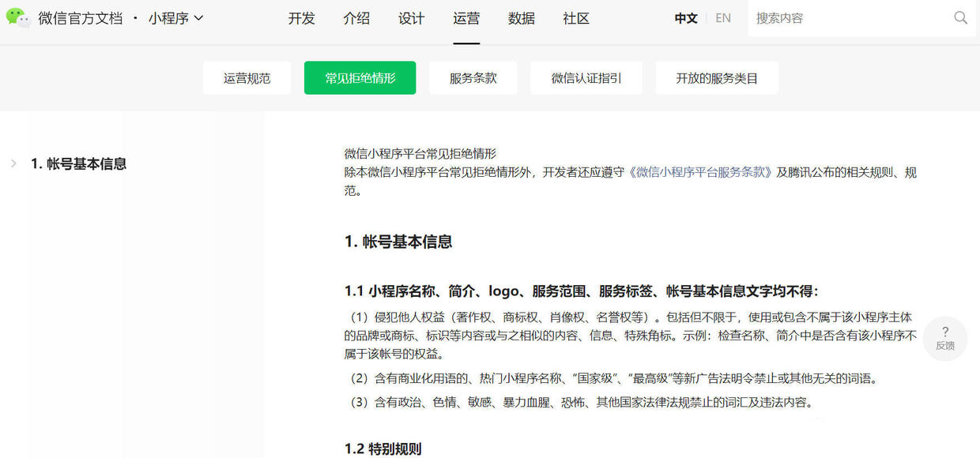This screenshot has height=458, width=980.
Task: Select the 运营 menu
Action: (x=466, y=18)
